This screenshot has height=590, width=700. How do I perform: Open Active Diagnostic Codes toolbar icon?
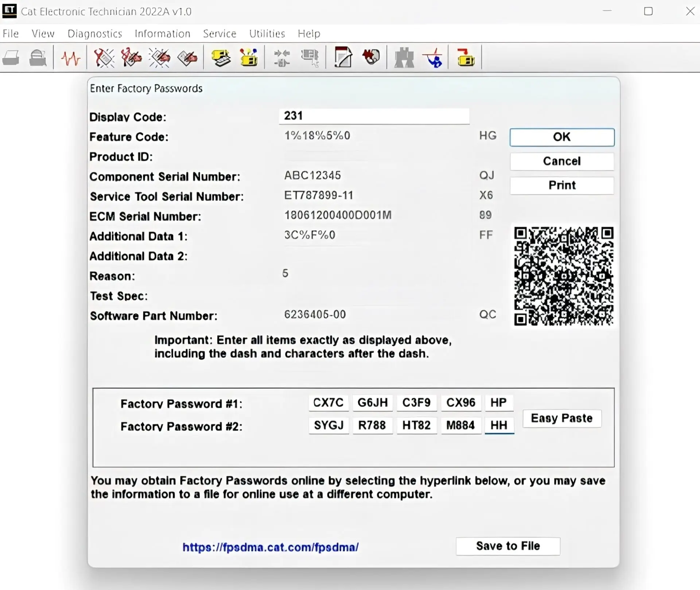click(x=104, y=58)
